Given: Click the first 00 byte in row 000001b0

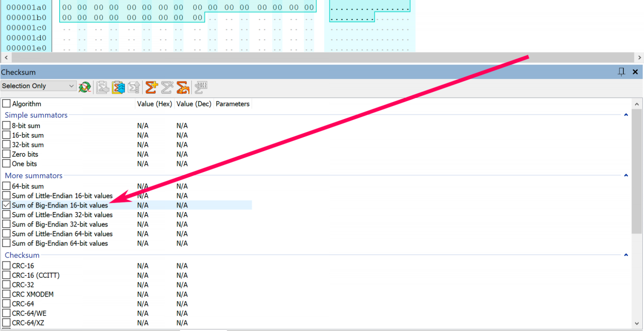Looking at the screenshot, I should (67, 18).
